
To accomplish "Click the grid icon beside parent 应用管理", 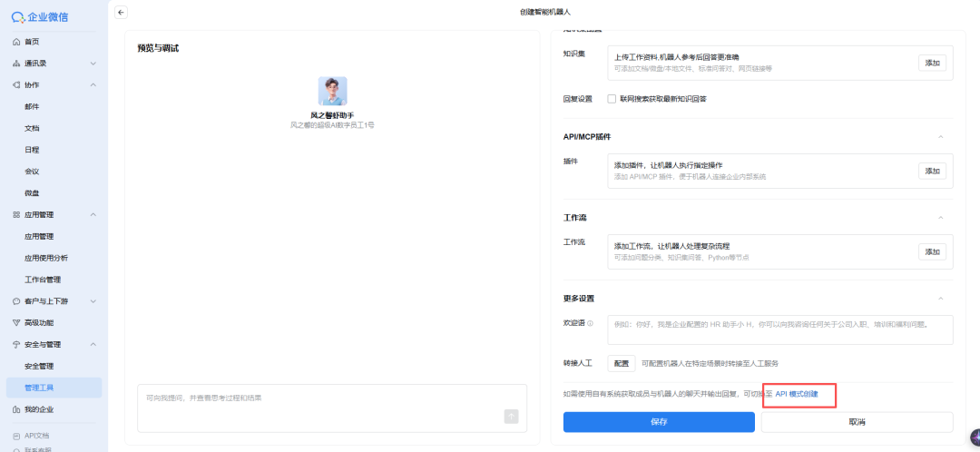I will [16, 214].
